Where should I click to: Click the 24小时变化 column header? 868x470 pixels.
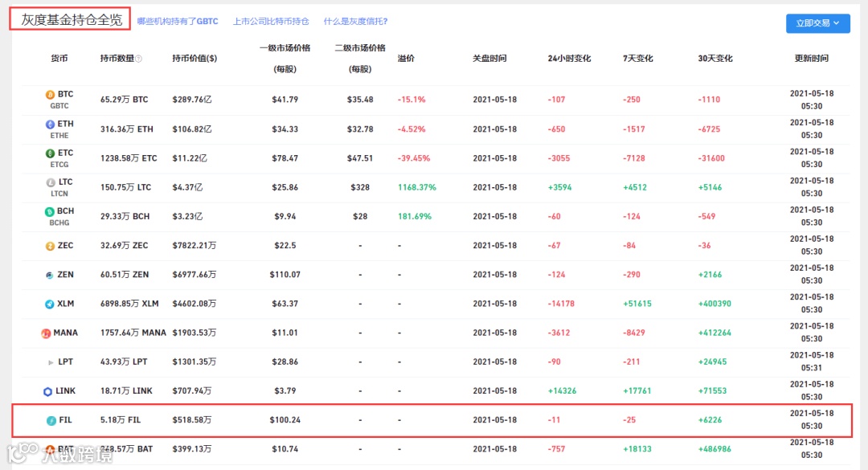tap(569, 58)
